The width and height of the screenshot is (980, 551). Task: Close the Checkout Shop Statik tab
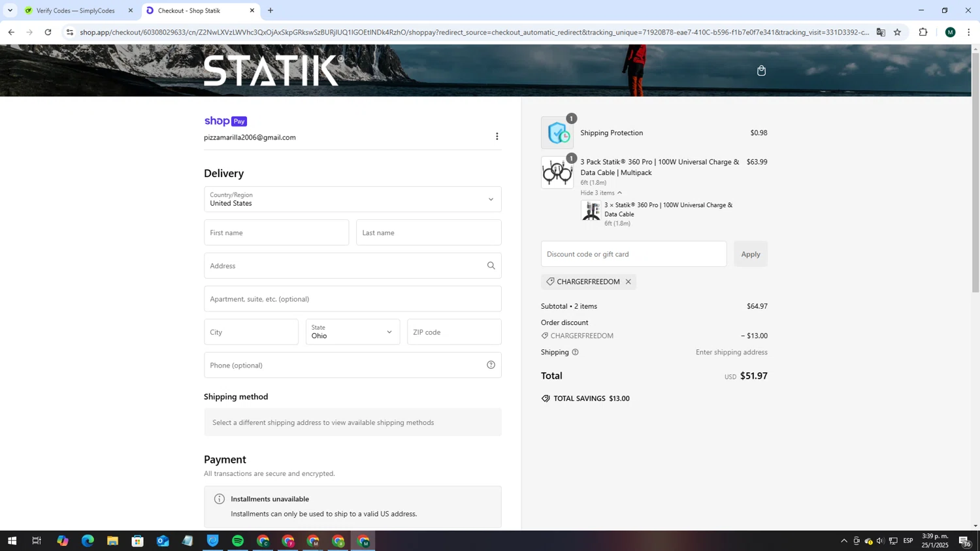(252, 10)
